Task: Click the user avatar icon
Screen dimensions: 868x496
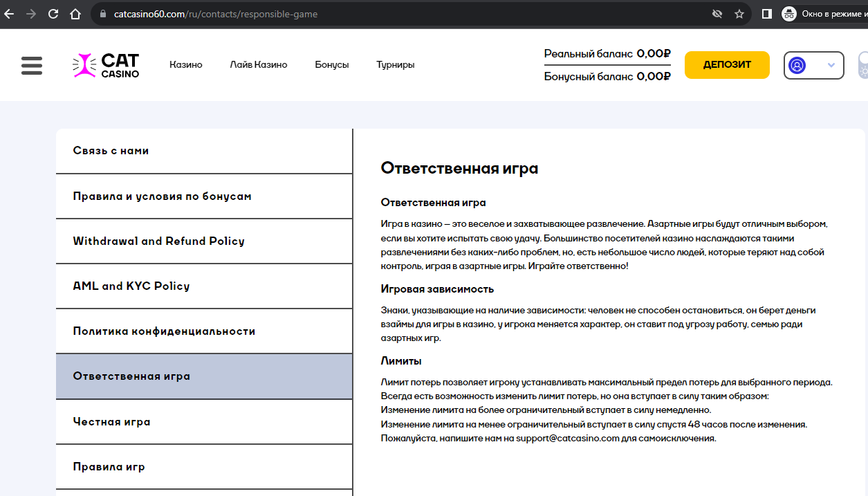Action: (797, 66)
